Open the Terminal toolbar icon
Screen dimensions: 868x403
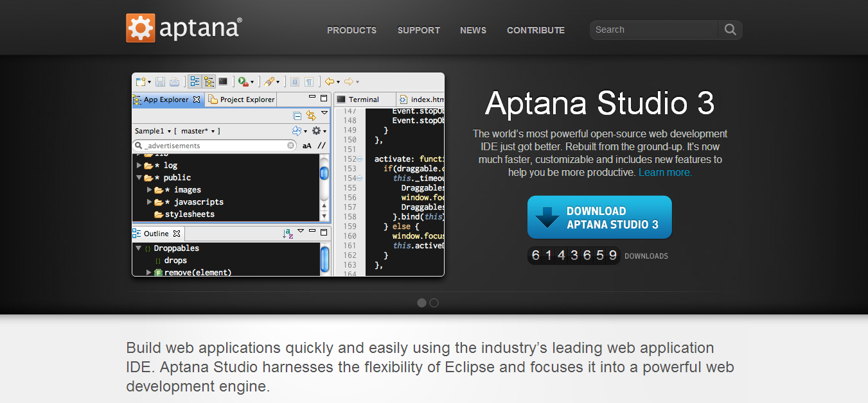tap(223, 81)
